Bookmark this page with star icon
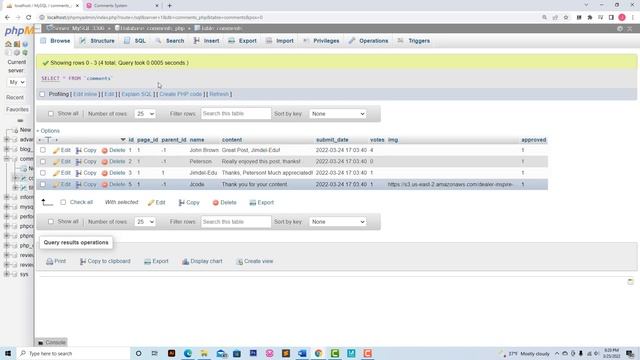Image resolution: width=640 pixels, height=360 pixels. [566, 18]
